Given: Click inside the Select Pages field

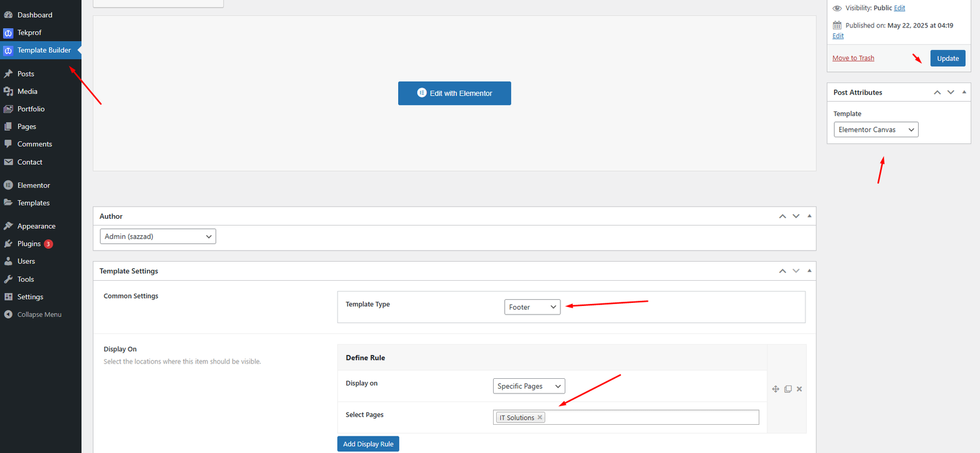Looking at the screenshot, I should (x=649, y=417).
